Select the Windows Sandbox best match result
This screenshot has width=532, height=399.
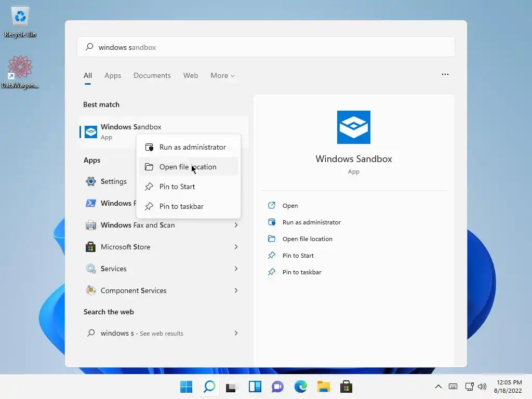(164, 131)
